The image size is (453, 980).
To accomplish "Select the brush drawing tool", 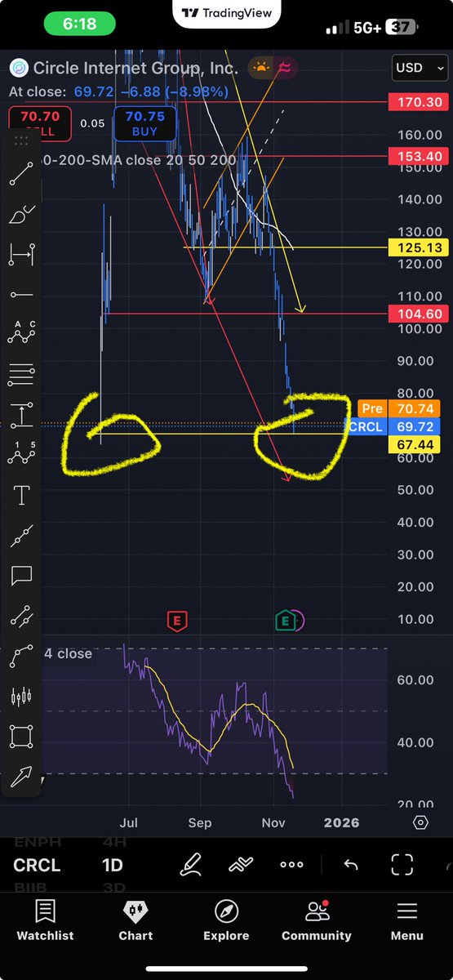I will 21,214.
